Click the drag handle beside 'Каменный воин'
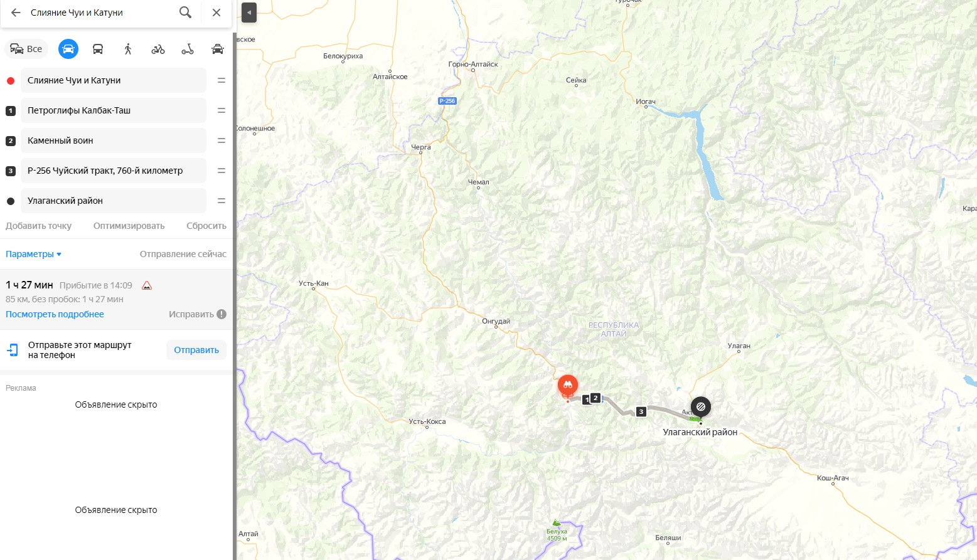The image size is (977, 560). (x=221, y=140)
